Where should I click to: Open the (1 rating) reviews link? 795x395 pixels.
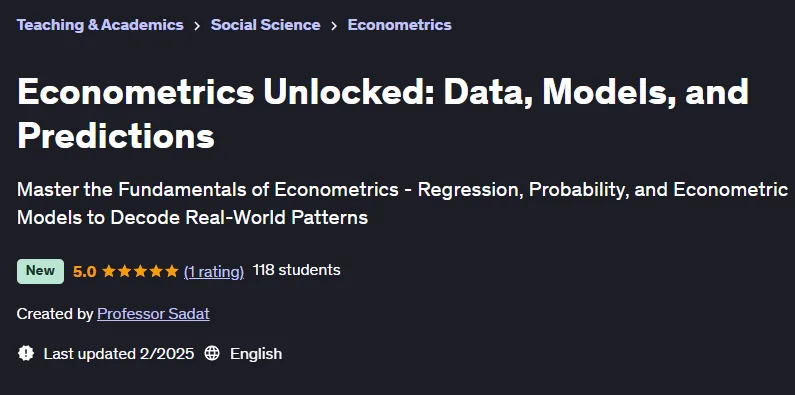click(x=213, y=272)
